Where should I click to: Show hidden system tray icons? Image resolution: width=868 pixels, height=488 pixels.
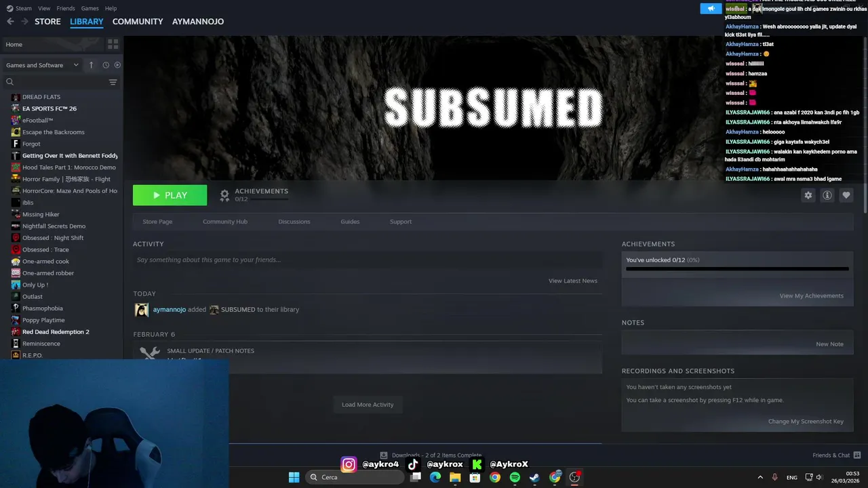pos(759,477)
